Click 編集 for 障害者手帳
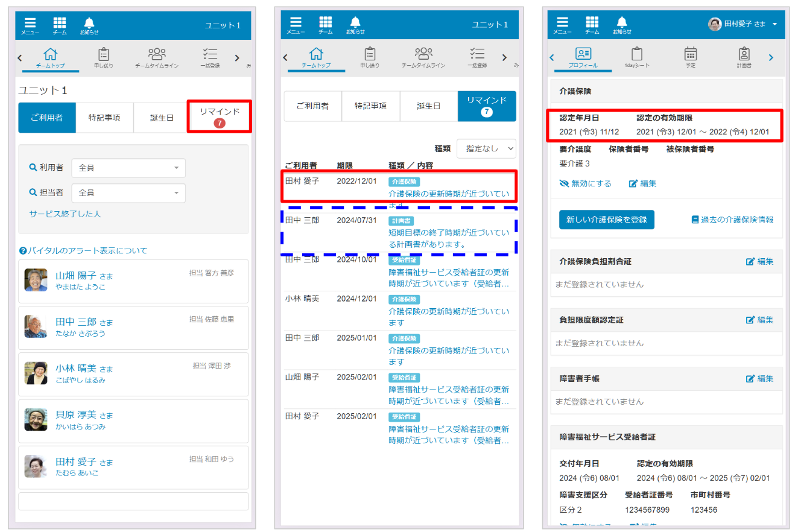 point(760,378)
